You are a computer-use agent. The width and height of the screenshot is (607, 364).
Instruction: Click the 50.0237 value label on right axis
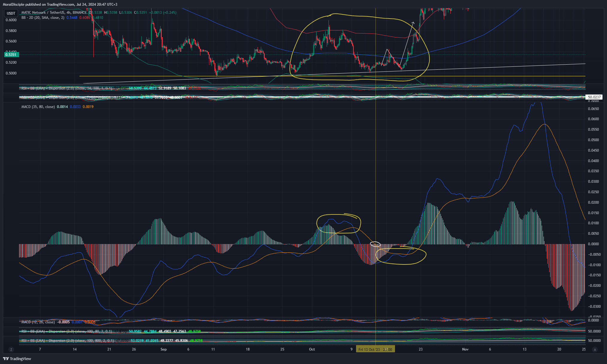(594, 97)
